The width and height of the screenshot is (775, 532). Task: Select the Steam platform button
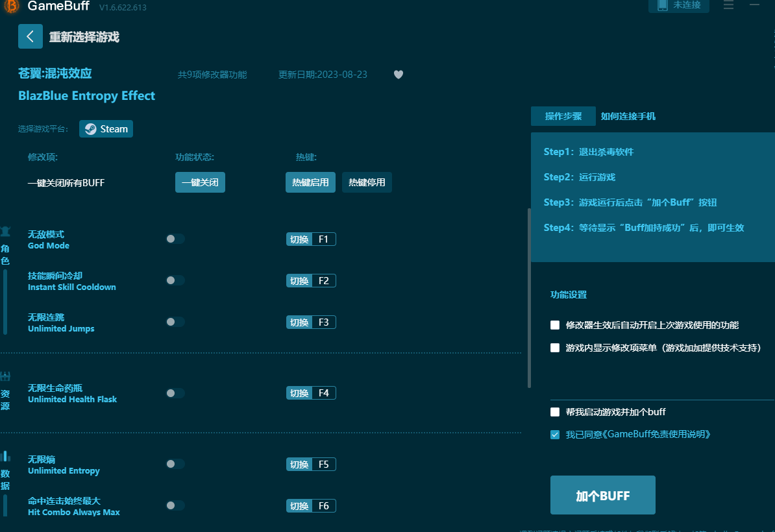click(106, 129)
